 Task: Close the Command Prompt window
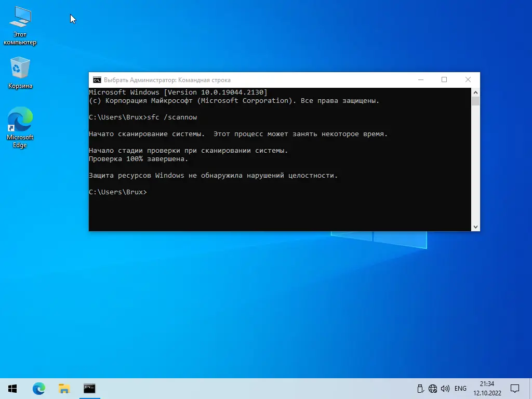468,79
